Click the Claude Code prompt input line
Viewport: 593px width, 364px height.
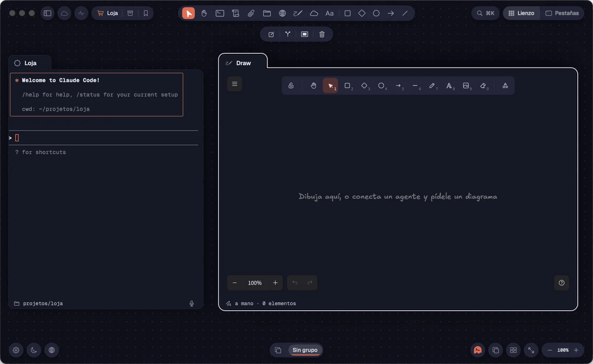[104, 138]
